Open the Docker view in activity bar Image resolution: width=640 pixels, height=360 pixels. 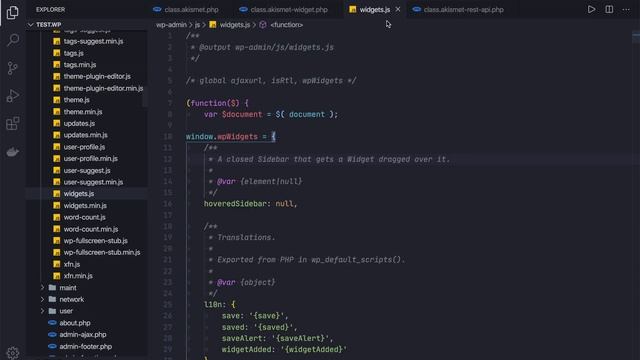(13, 152)
